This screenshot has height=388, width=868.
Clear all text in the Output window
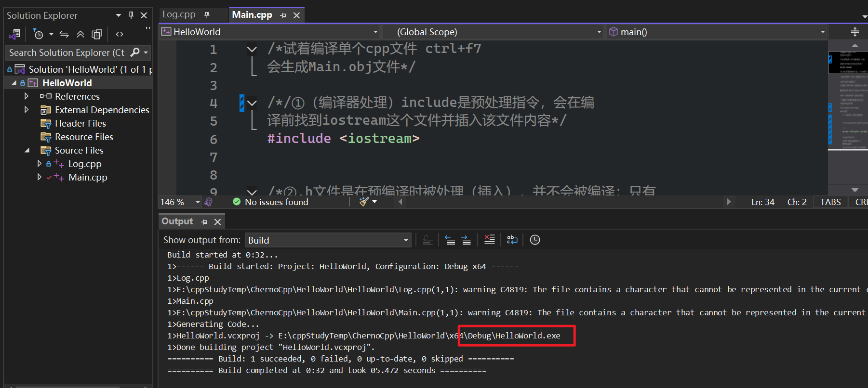click(x=489, y=240)
